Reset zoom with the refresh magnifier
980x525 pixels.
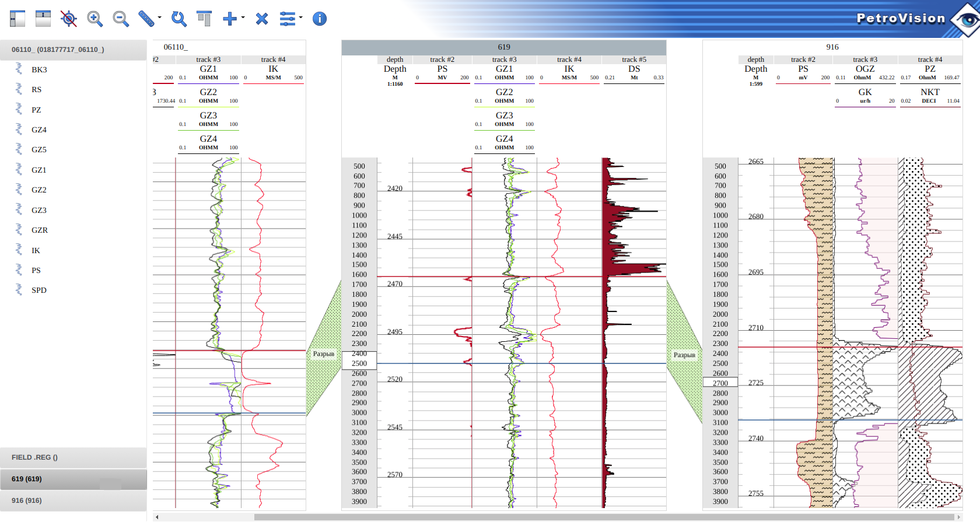[178, 19]
